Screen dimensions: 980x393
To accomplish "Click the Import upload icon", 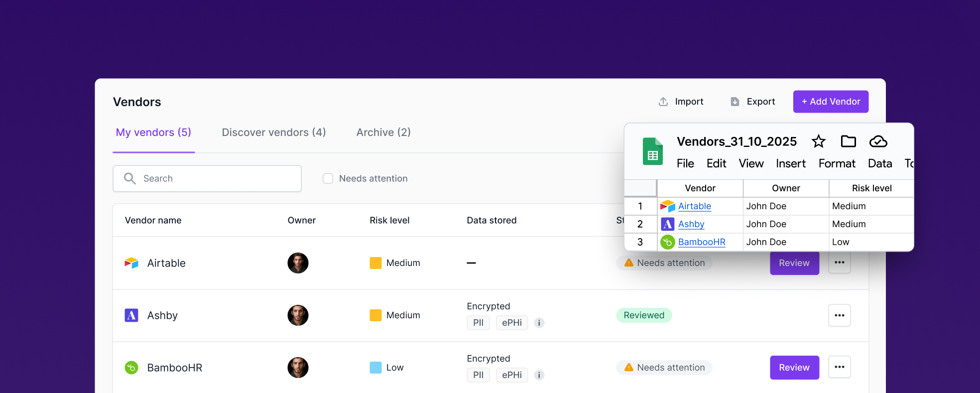I will (663, 102).
